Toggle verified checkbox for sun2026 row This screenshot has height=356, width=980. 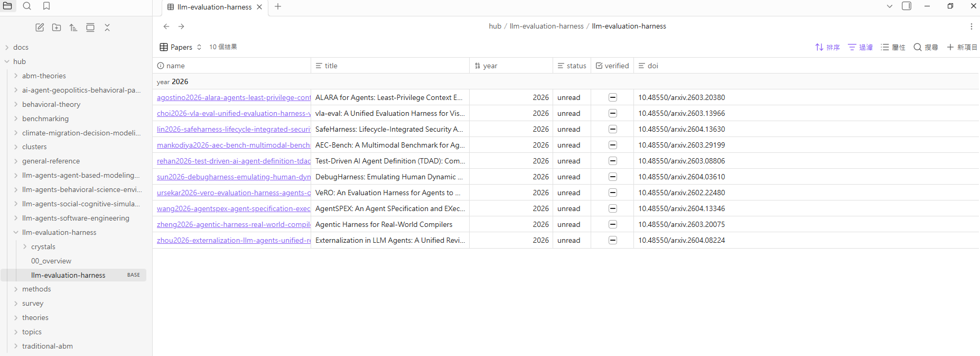(x=613, y=177)
